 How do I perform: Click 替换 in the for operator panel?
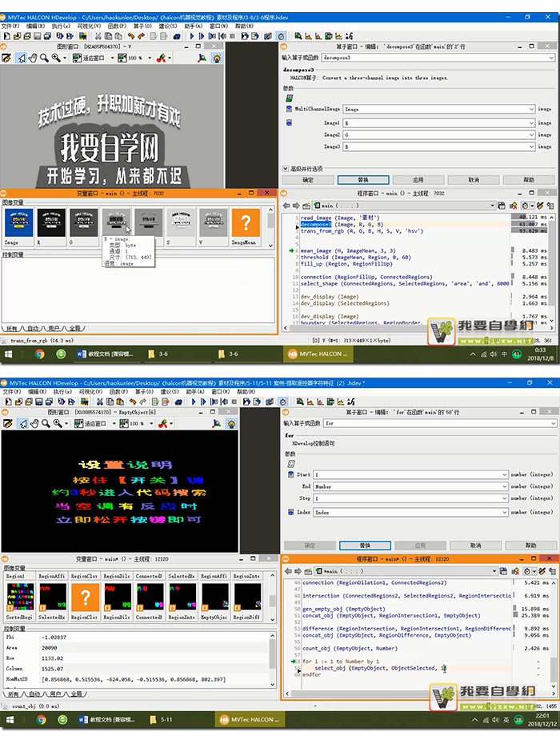pyautogui.click(x=365, y=546)
